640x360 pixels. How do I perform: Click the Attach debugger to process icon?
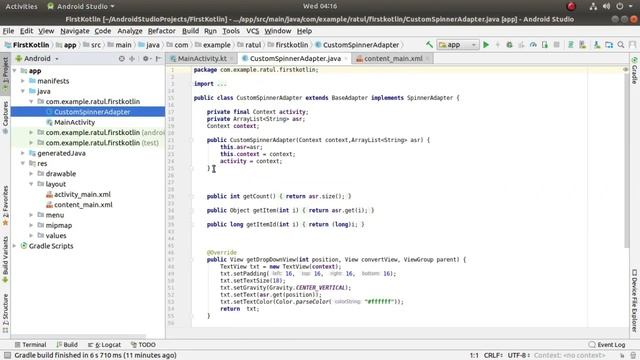pyautogui.click(x=545, y=44)
